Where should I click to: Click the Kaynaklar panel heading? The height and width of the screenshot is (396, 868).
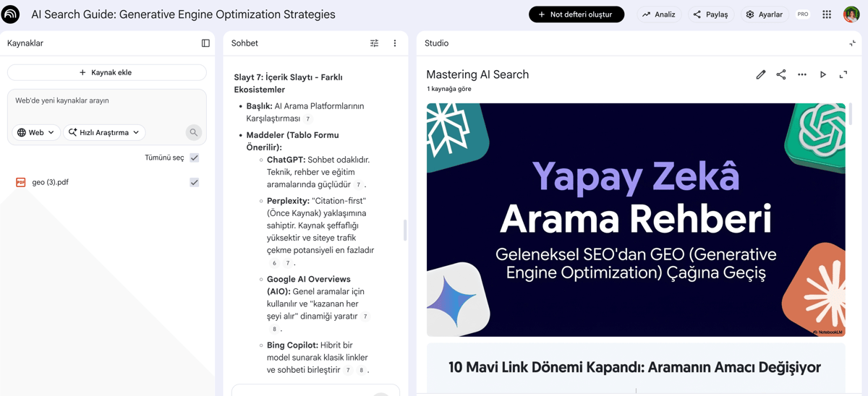pos(25,43)
